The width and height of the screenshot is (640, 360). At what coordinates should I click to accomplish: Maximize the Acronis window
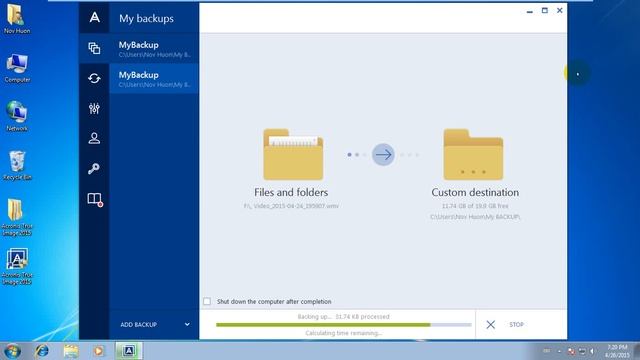tap(544, 11)
